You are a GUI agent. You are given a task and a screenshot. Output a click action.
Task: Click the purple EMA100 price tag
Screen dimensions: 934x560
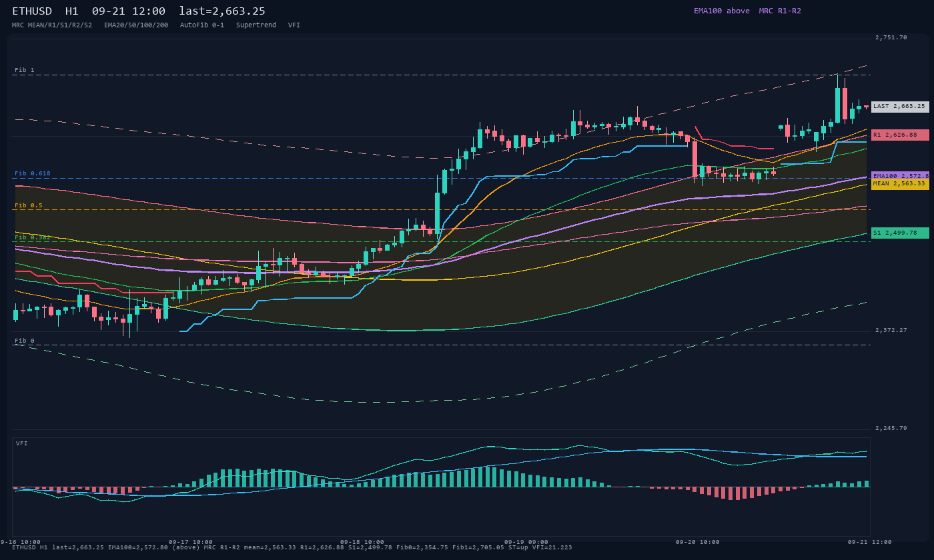(900, 176)
